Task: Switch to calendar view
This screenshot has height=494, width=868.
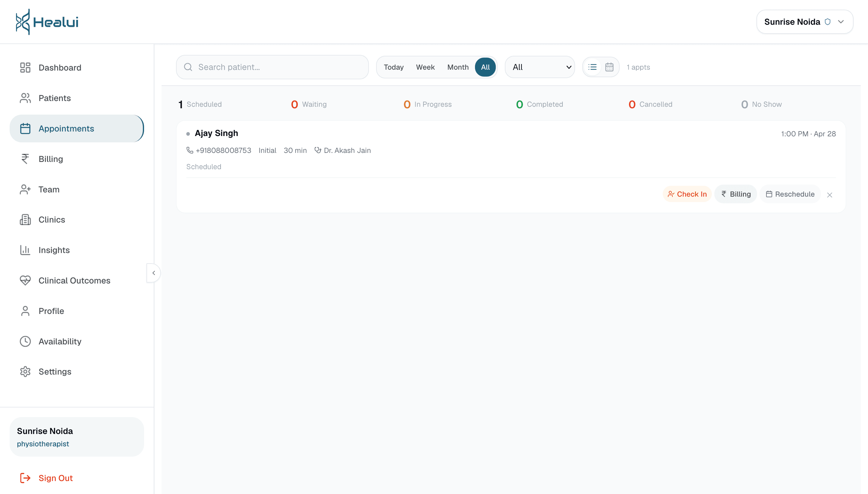Action: coord(609,67)
